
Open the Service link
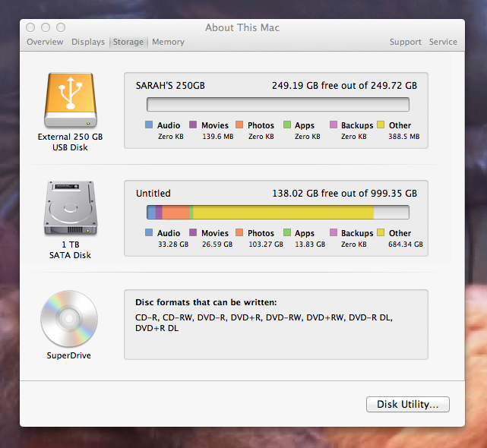[x=443, y=42]
